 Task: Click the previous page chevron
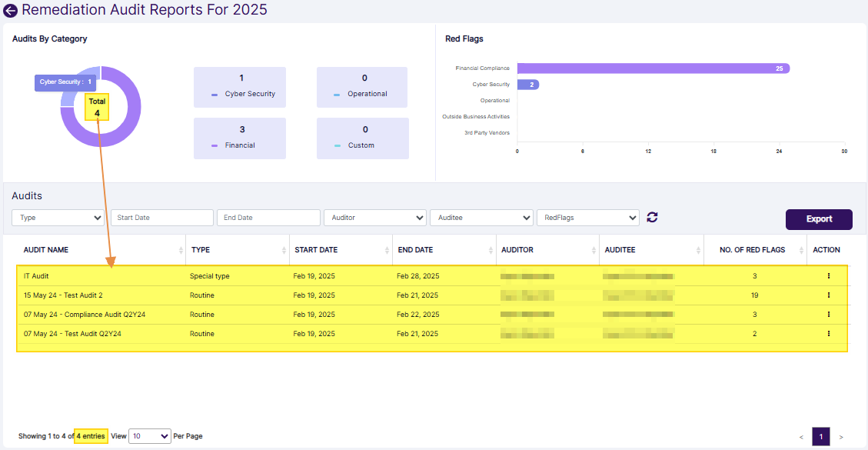[802, 436]
